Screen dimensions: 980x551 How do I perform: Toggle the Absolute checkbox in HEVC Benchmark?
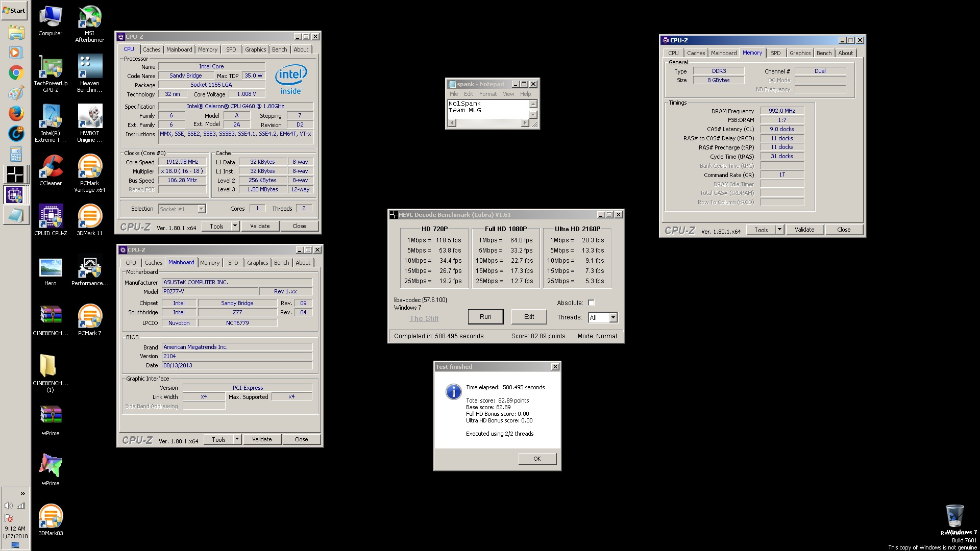pos(591,303)
